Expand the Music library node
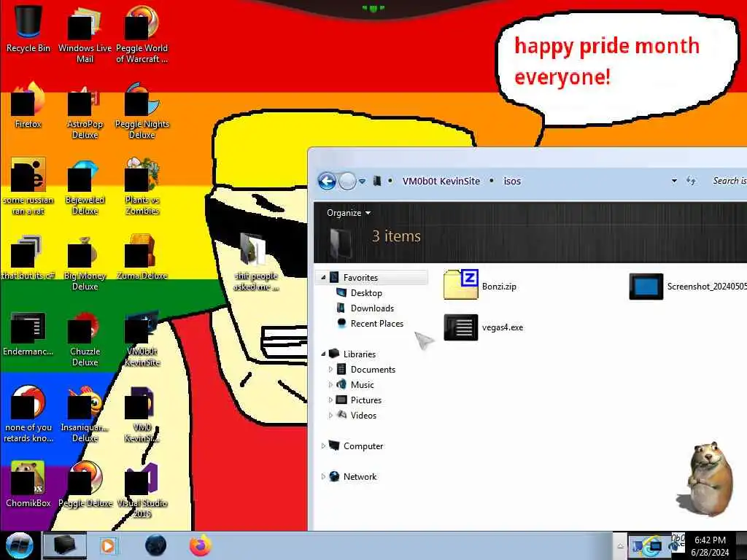747x560 pixels. pos(330,385)
